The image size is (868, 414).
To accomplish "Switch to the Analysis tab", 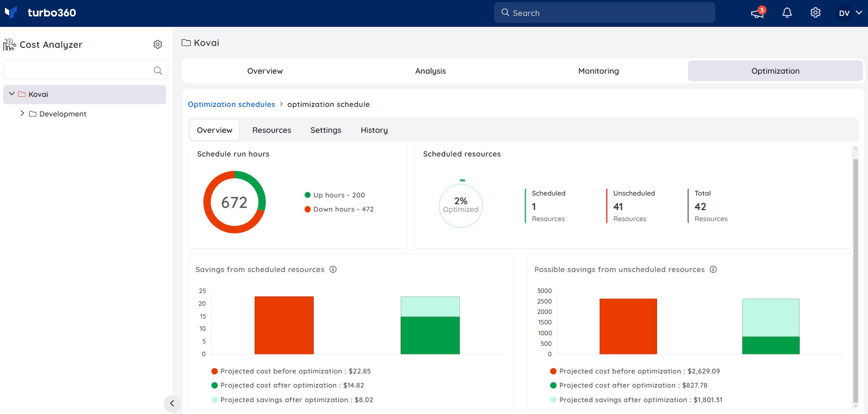I will [431, 71].
